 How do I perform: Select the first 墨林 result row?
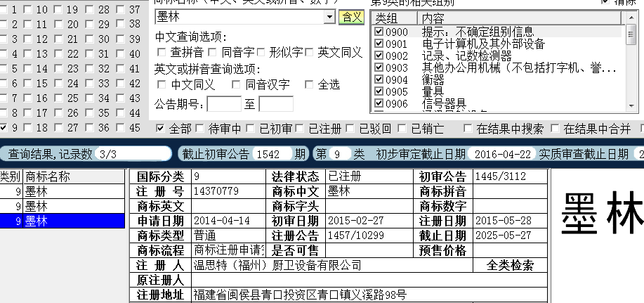point(62,191)
